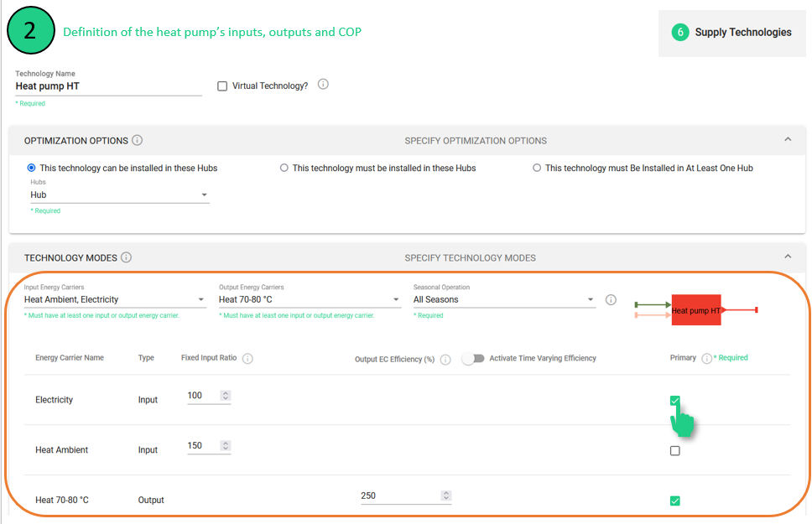The image size is (812, 524).
Task: Check Primary box for Heat Ambient
Action: pyautogui.click(x=675, y=451)
